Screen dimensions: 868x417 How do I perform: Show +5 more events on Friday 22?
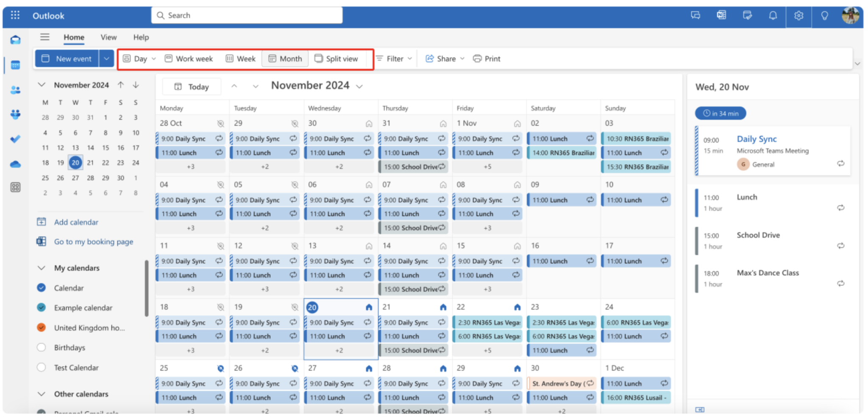(x=487, y=350)
